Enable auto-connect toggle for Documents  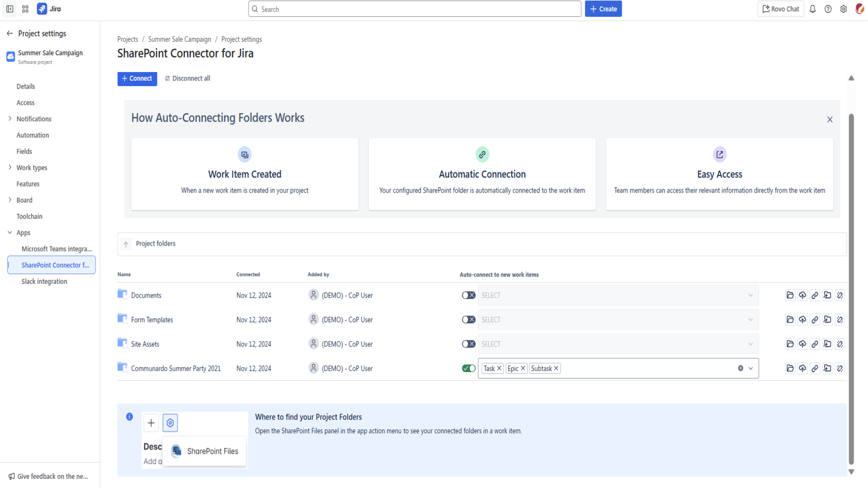[468, 296]
